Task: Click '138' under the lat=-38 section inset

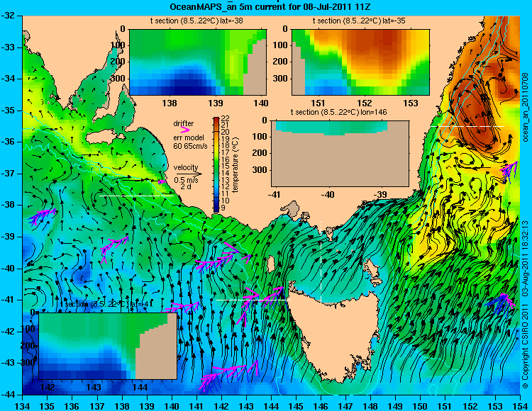Action: click(x=170, y=103)
